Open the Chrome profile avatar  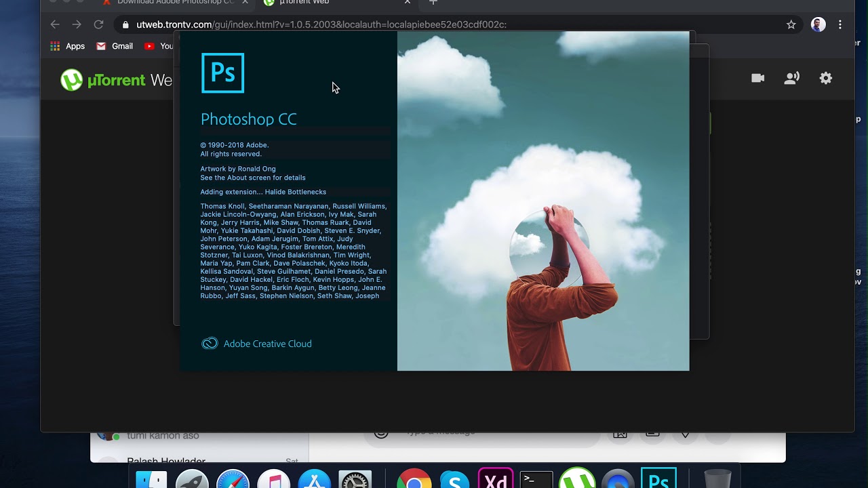pyautogui.click(x=818, y=24)
